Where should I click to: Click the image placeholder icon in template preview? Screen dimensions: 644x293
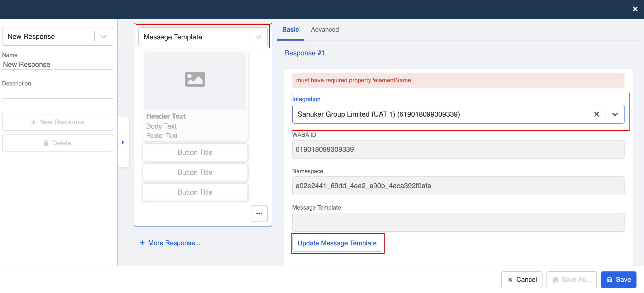coord(195,79)
